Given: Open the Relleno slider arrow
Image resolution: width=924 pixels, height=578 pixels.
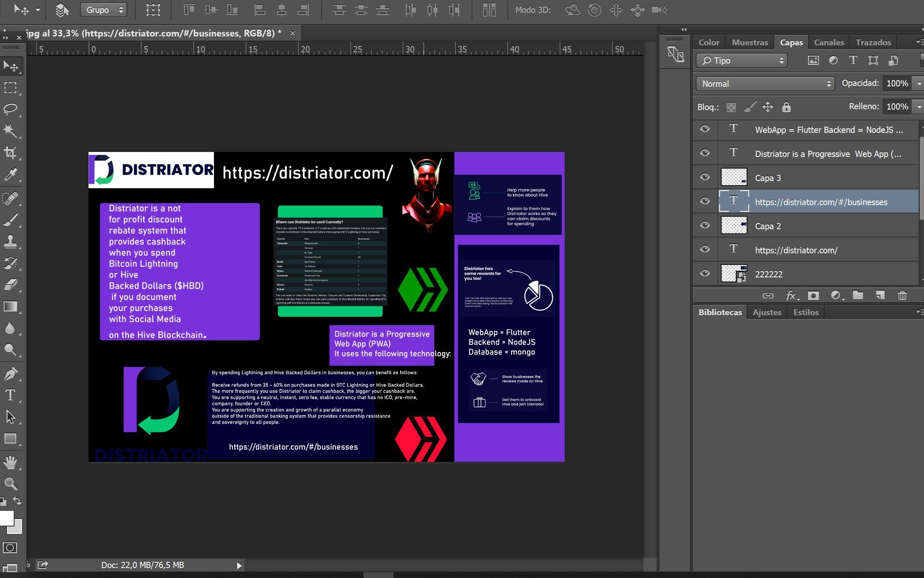Looking at the screenshot, I should [x=919, y=107].
